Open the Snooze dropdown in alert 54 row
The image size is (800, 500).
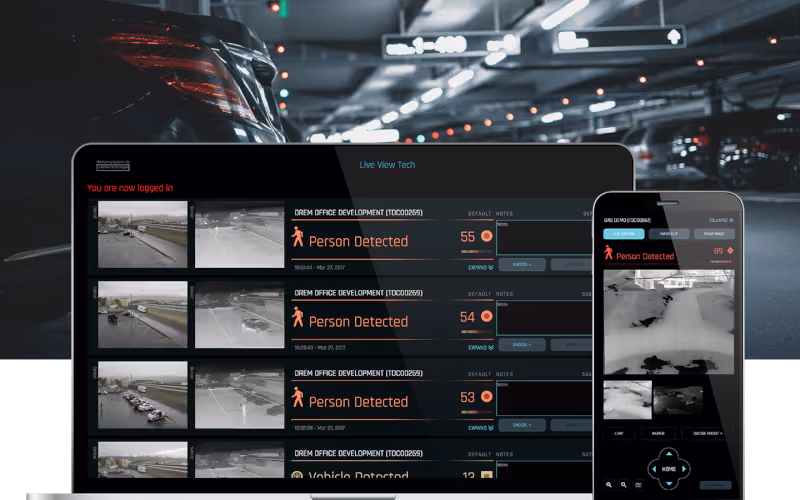click(x=522, y=345)
